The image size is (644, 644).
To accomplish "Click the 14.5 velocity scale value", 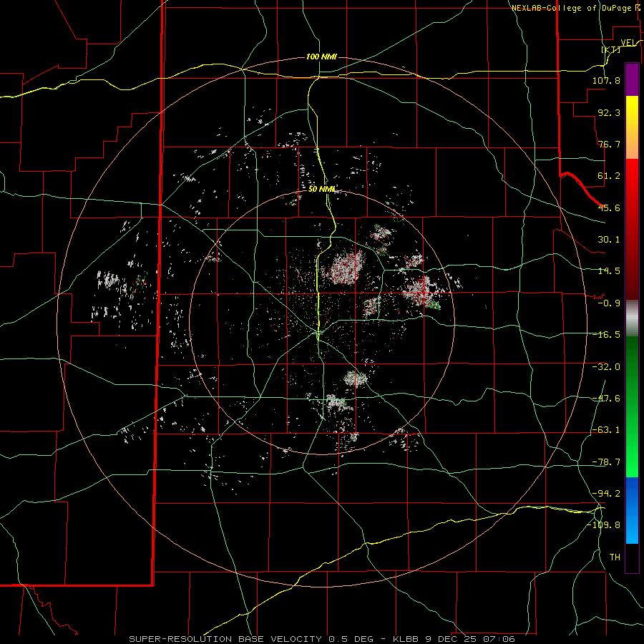I will 609,271.
